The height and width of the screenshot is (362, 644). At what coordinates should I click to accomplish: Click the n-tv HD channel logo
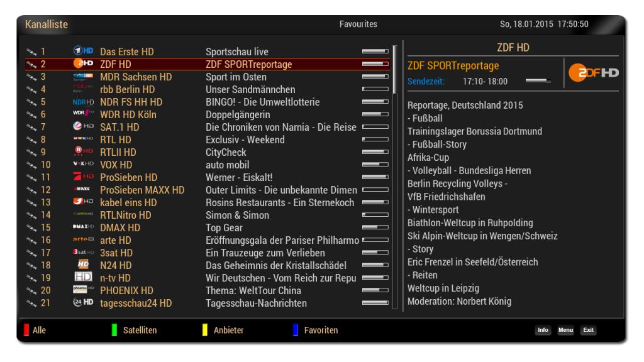(x=83, y=277)
